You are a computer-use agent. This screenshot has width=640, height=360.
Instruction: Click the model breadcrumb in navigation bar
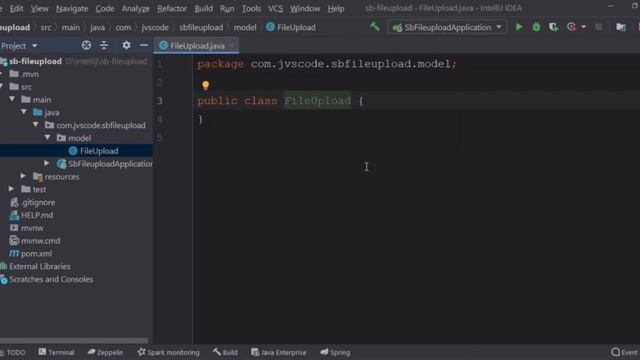[x=245, y=27]
